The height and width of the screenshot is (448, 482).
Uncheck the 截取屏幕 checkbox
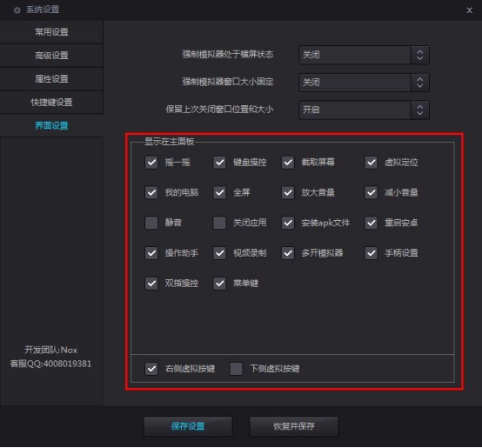pyautogui.click(x=288, y=163)
